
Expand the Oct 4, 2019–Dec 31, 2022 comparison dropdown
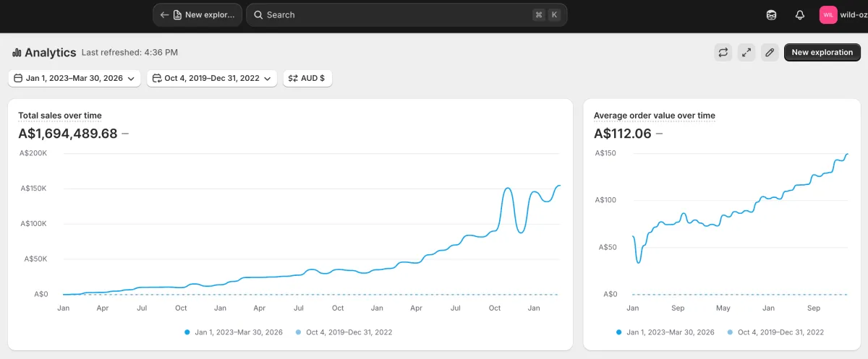(212, 78)
